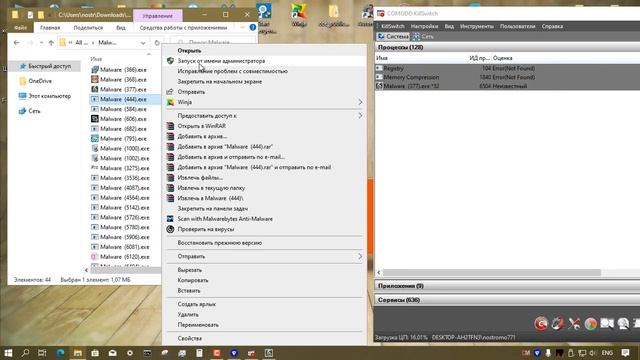The width and height of the screenshot is (640, 360).
Task: Select Run as administrator in context menu
Action: pos(264,61)
